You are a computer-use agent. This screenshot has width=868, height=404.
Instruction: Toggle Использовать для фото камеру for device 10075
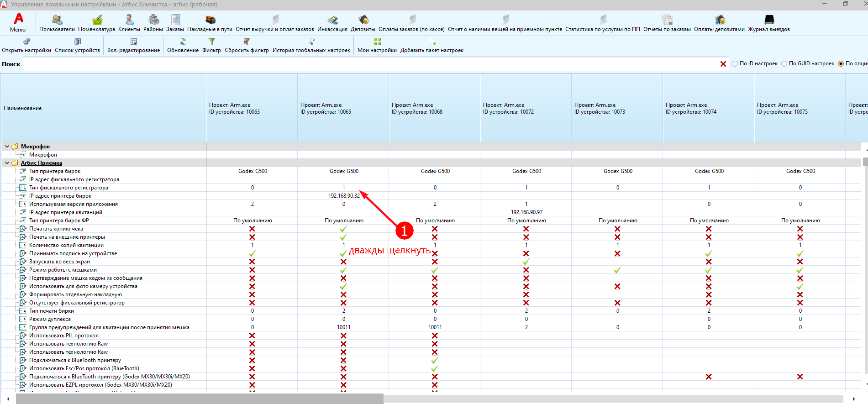coord(800,286)
